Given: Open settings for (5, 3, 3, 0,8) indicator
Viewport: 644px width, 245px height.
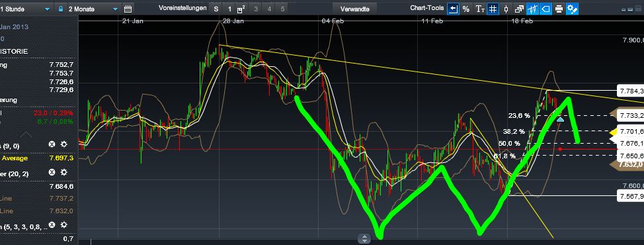Looking at the screenshot, I should point(64,225).
